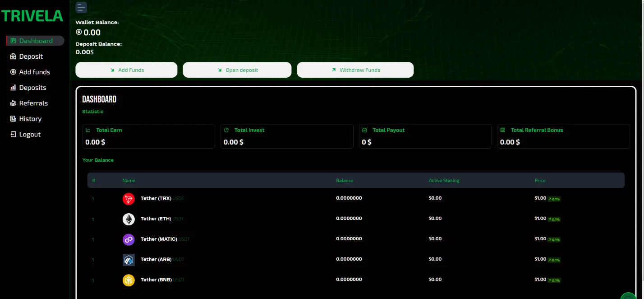This screenshot has height=299, width=644.
Task: Click the Tether (ETH) Ethereum icon
Action: point(129,219)
